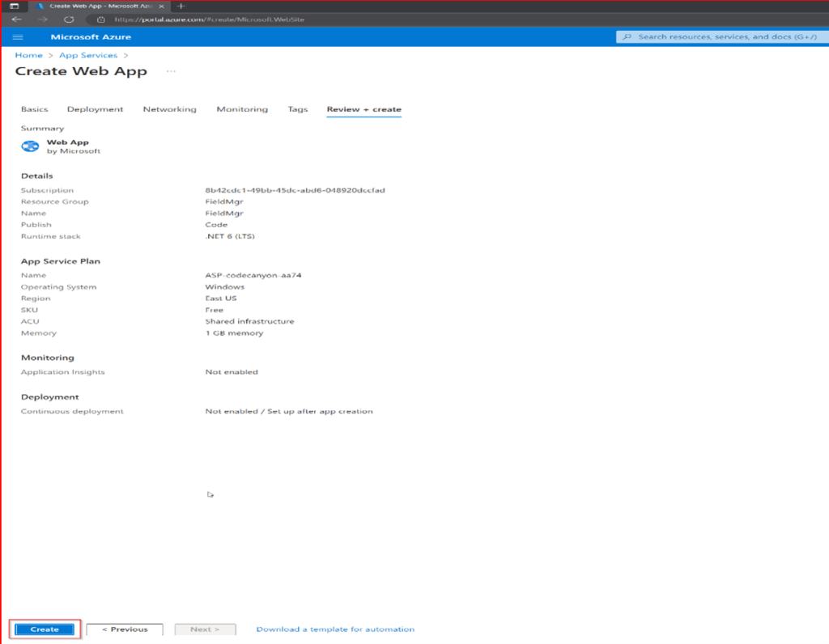Screen dimensions: 829x644
Task: Click the Create button
Action: pyautogui.click(x=45, y=629)
